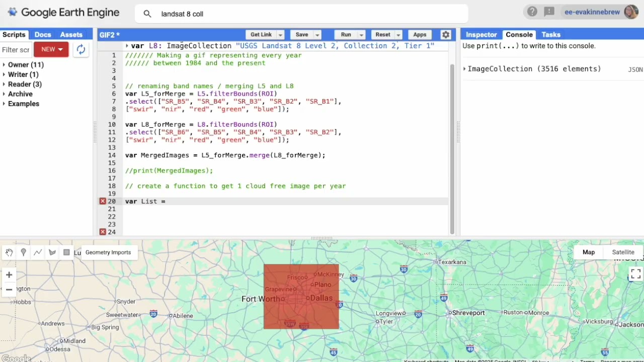
Task: Open the NEW dropdown button
Action: (x=51, y=49)
